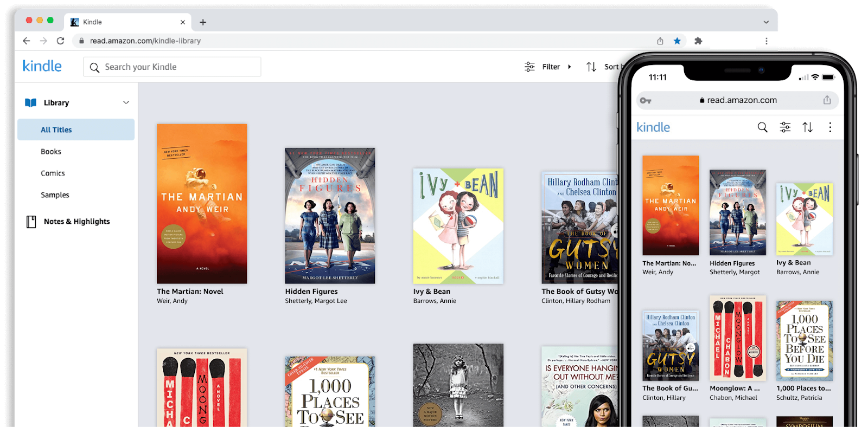
Task: Tap 'Schultz, Patricia' author on phone
Action: [799, 398]
